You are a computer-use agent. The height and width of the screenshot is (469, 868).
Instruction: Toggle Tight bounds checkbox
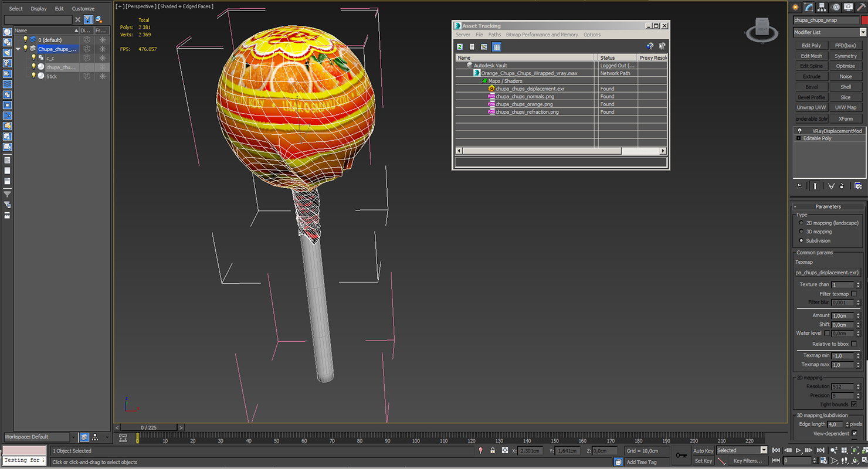854,404
